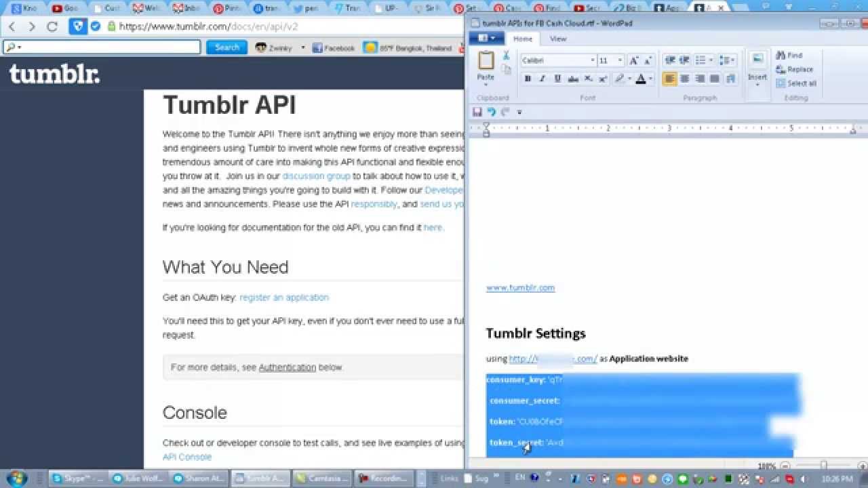Screen dimensions: 868x488
Task: Click the Insert picture icon in WordPad
Action: 757,60
